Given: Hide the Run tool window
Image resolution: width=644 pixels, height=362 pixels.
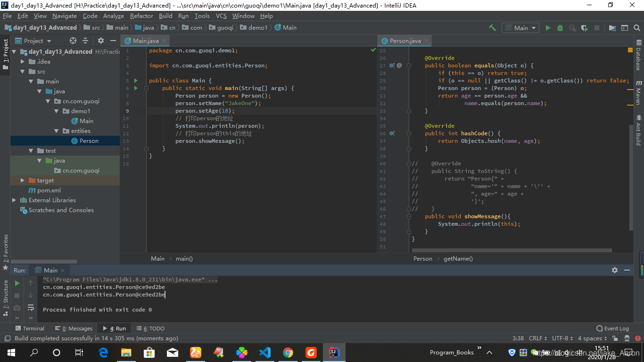Looking at the screenshot, I should click(x=627, y=270).
